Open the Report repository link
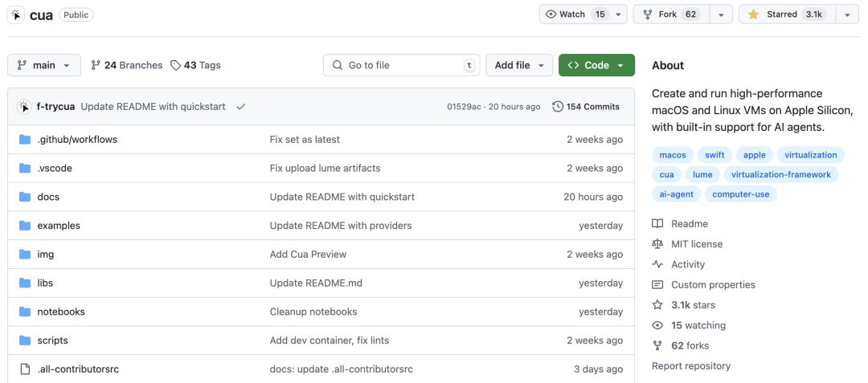Viewport: 868px width, 383px height. pyautogui.click(x=691, y=366)
